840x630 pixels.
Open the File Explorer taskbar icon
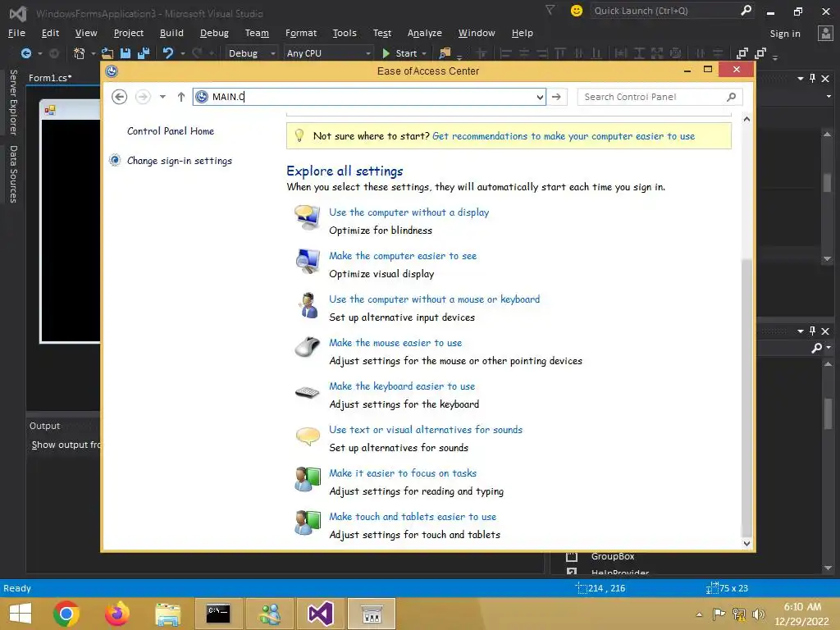pyautogui.click(x=168, y=614)
